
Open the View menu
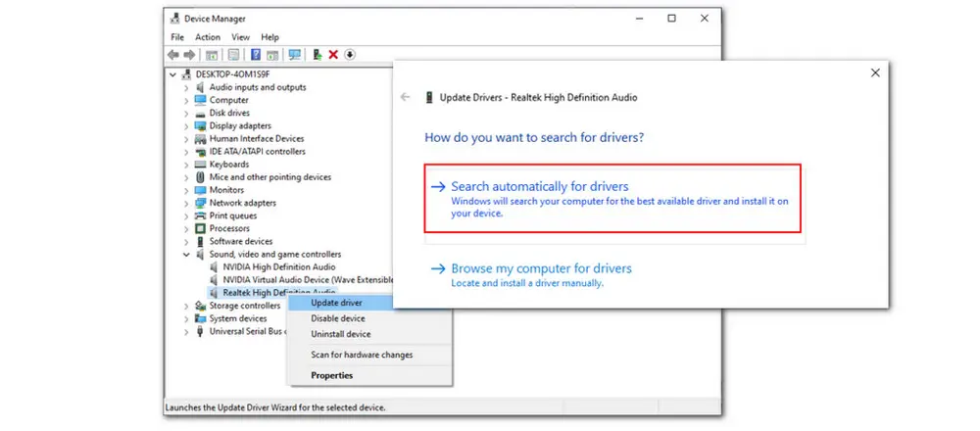click(240, 37)
